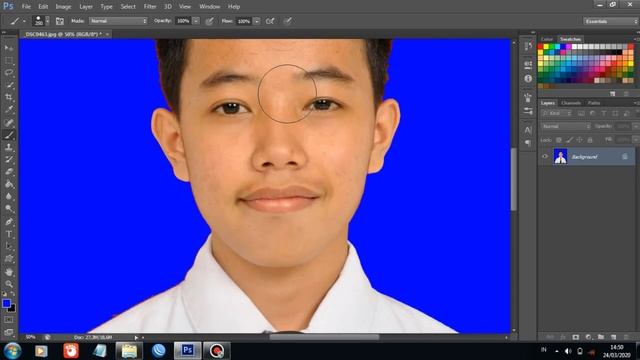
Task: Select the Eraser tool
Action: [x=9, y=172]
